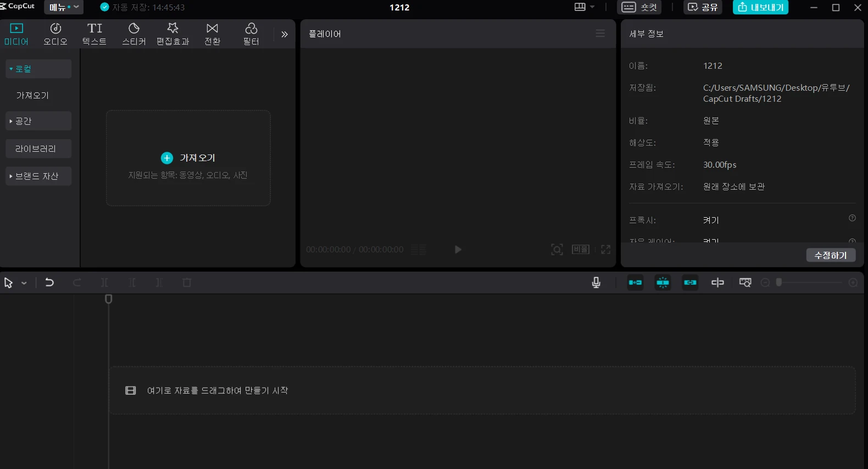This screenshot has height=469, width=868.
Task: Click the timeline playhead marker
Action: pyautogui.click(x=108, y=299)
